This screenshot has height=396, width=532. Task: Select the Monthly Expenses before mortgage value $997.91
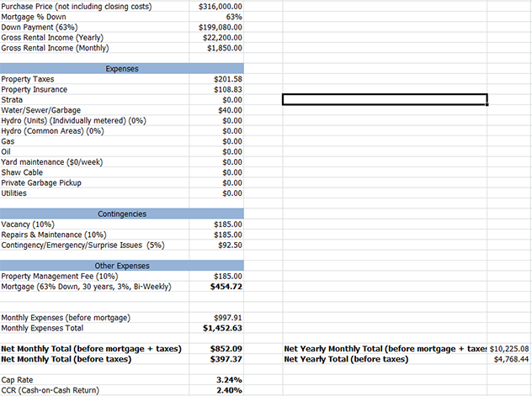tap(227, 318)
